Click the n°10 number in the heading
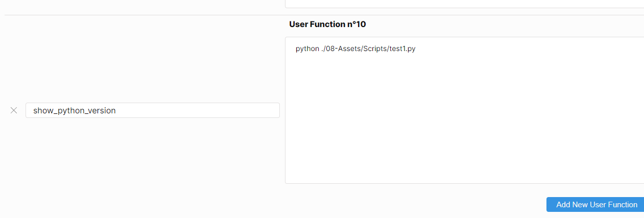644x218 pixels. pos(356,24)
